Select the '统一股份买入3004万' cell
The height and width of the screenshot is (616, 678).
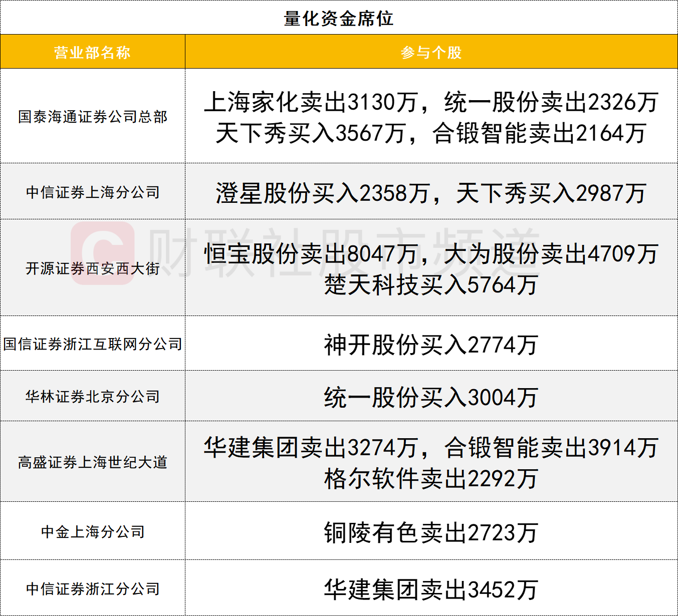click(x=431, y=398)
